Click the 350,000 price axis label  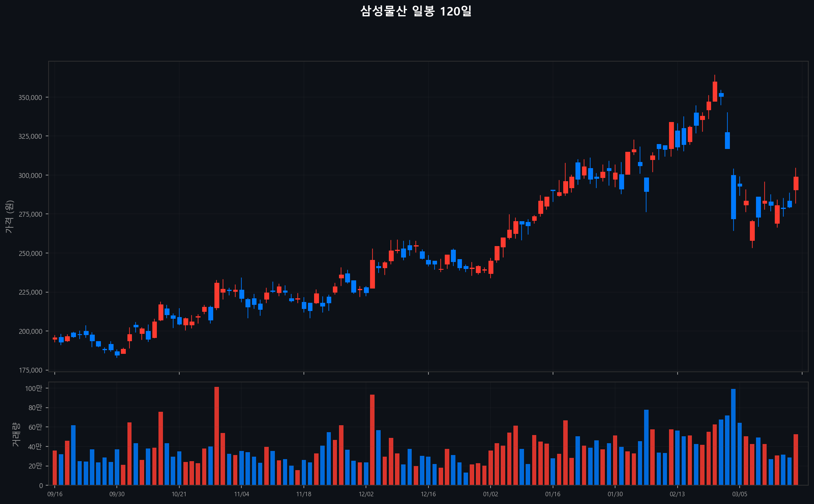(30, 98)
